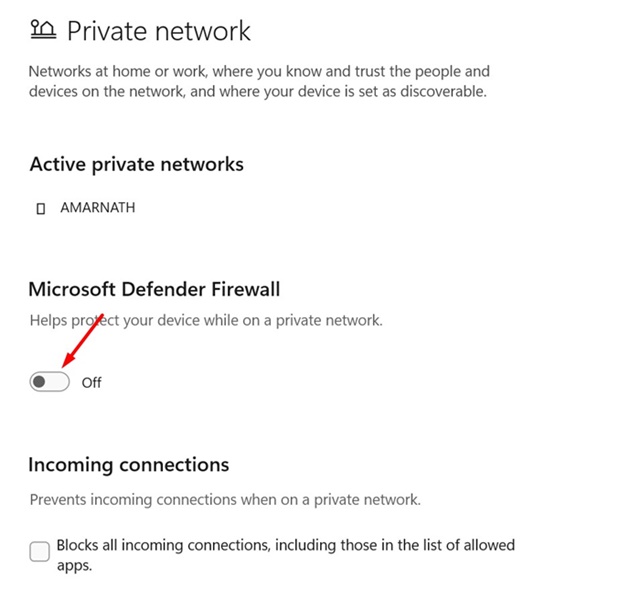Turn on Microsoft Defender Firewall toggle
Image resolution: width=640 pixels, height=609 pixels.
click(50, 381)
